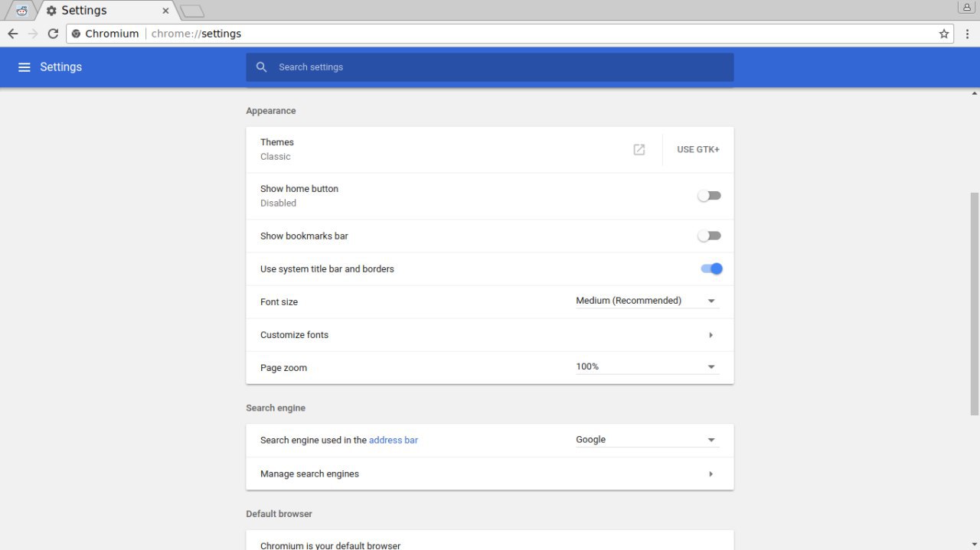
Task: Click the Default browser heading
Action: [279, 514]
